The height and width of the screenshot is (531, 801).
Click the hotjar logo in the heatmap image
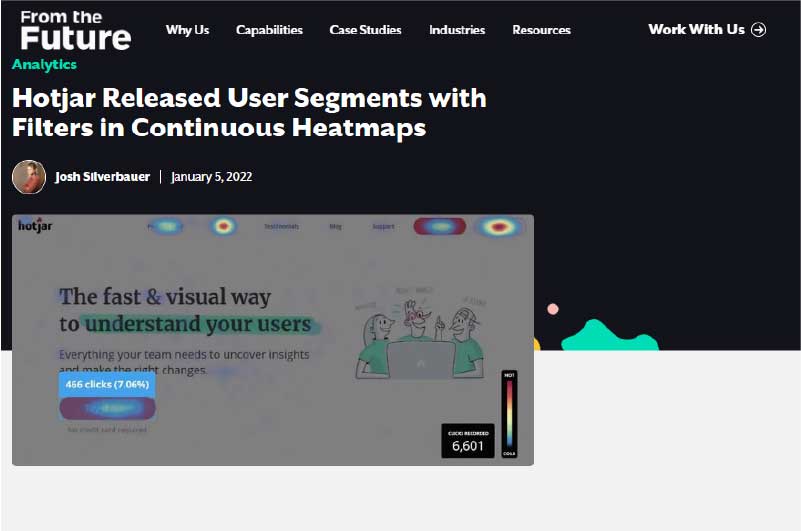[35, 225]
